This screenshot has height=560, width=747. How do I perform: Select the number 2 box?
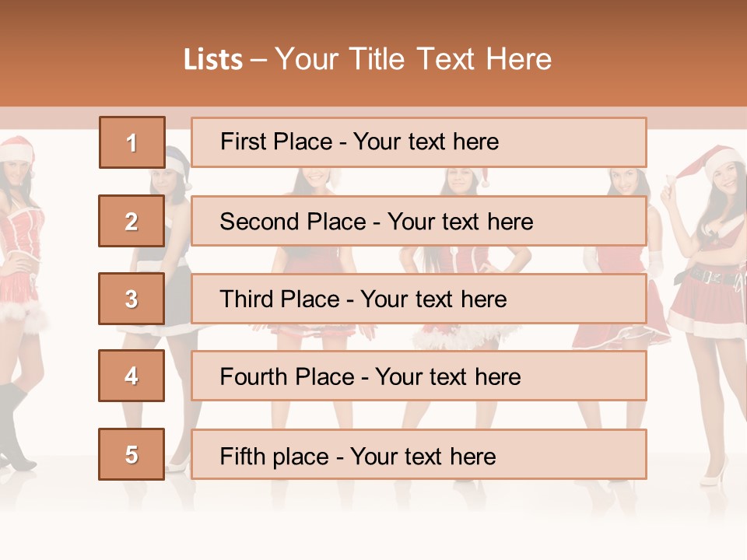pyautogui.click(x=132, y=221)
